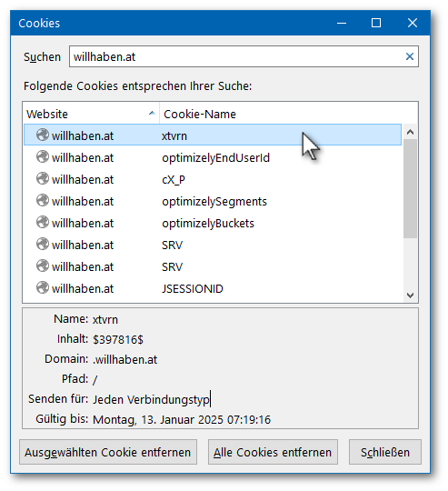
Task: Toggle sort order via the Website sort arrow
Action: (x=152, y=113)
